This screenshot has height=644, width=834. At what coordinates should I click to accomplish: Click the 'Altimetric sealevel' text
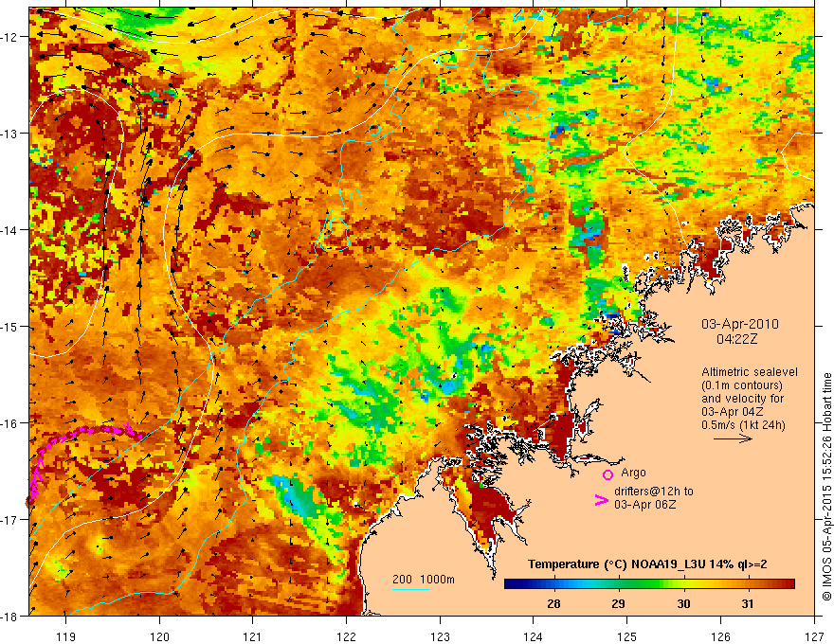[x=750, y=372]
